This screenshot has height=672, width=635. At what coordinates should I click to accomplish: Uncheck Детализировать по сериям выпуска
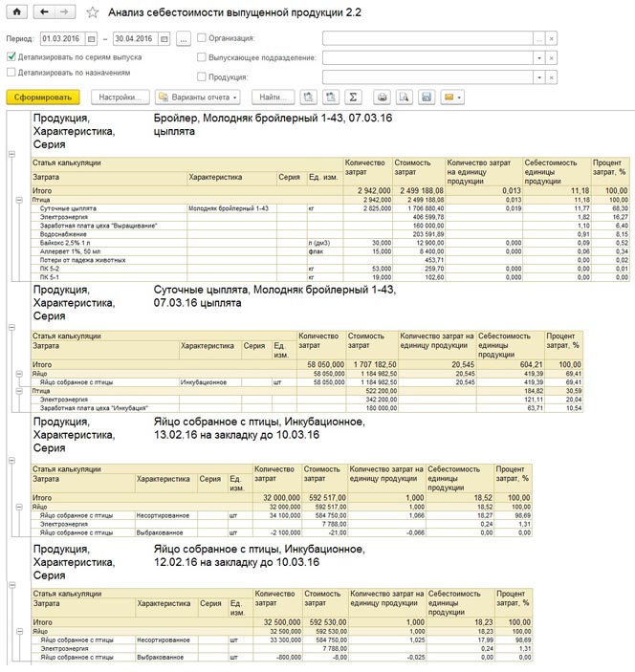pos(11,56)
